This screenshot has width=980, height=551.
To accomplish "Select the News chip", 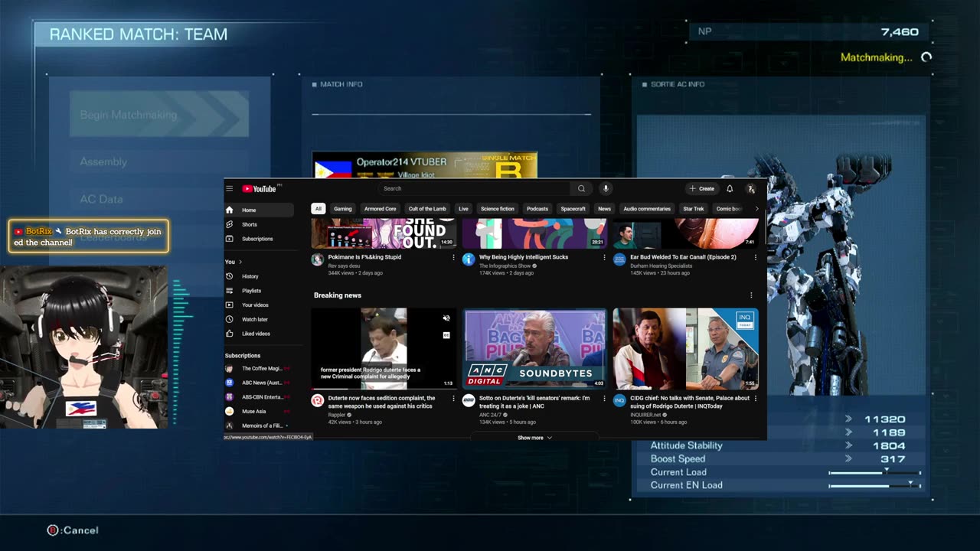I will (605, 209).
